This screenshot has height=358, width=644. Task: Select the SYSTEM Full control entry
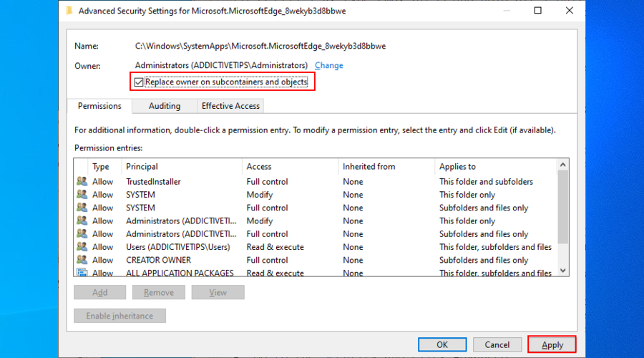tap(316, 208)
